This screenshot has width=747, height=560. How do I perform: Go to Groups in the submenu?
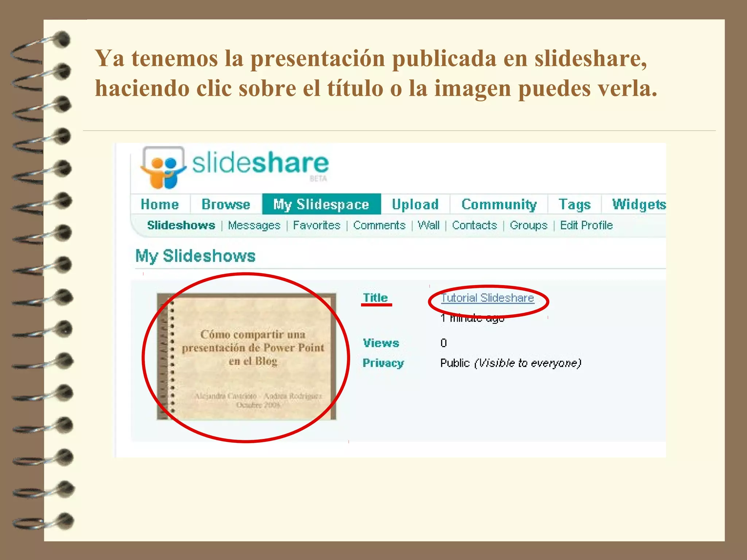529,225
